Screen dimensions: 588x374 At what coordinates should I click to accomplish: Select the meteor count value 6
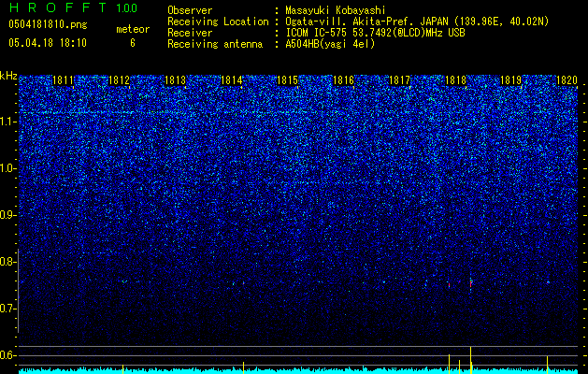point(133,43)
